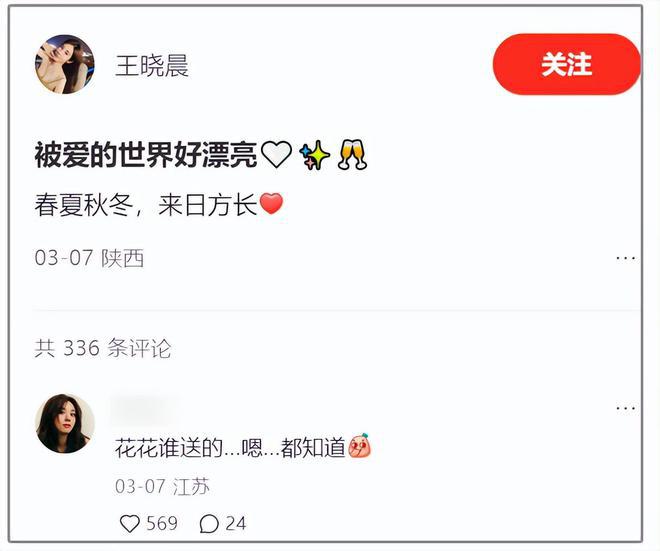
Task: Click the post title 被爱的世界好漂亮
Action: pyautogui.click(x=146, y=155)
